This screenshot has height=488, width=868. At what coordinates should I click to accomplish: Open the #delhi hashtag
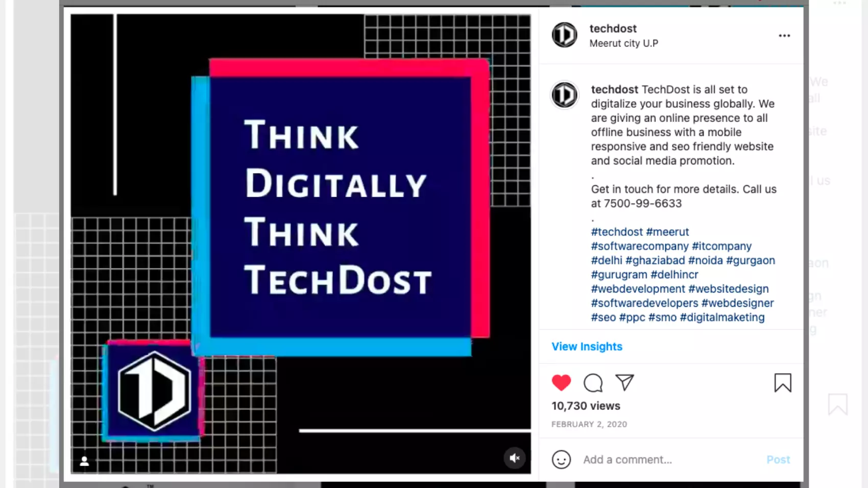[x=607, y=260]
